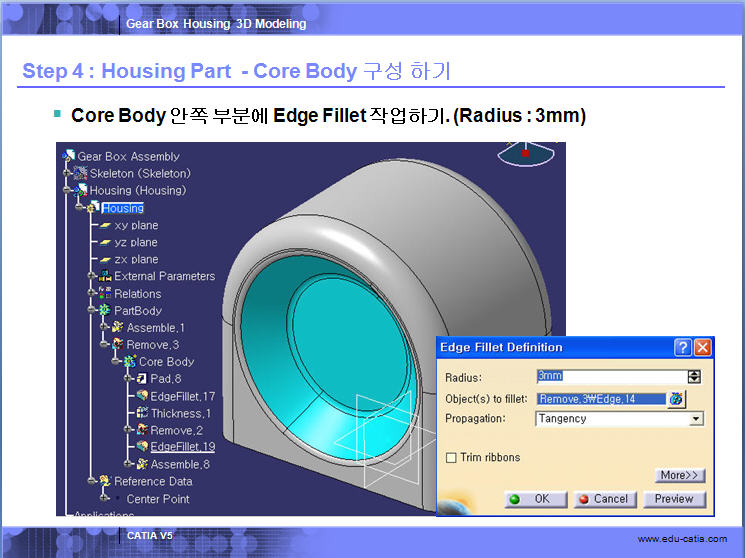Open the Propagation dropdown
745x558 pixels.
click(696, 419)
